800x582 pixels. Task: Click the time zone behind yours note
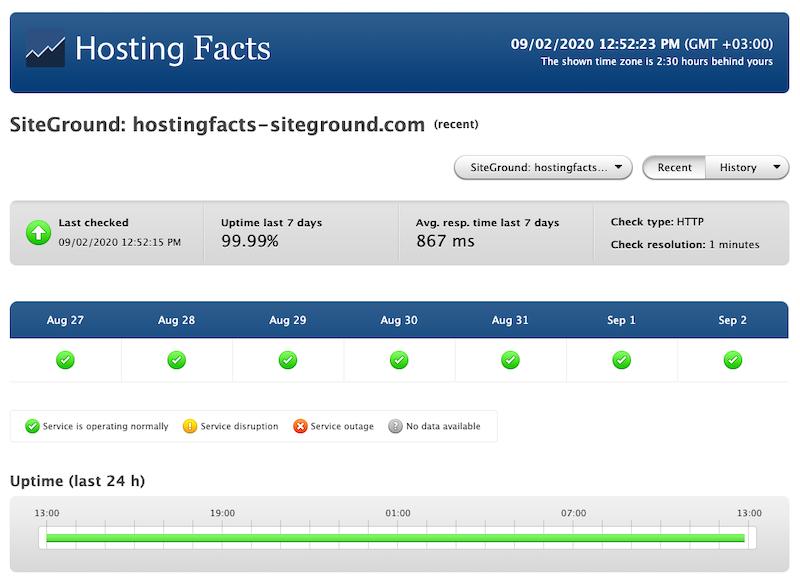point(657,61)
